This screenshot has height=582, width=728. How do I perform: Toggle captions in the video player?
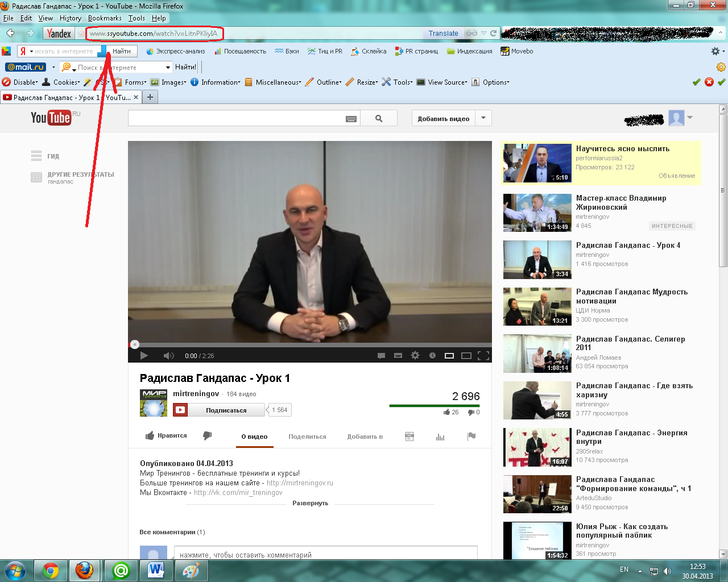point(381,356)
